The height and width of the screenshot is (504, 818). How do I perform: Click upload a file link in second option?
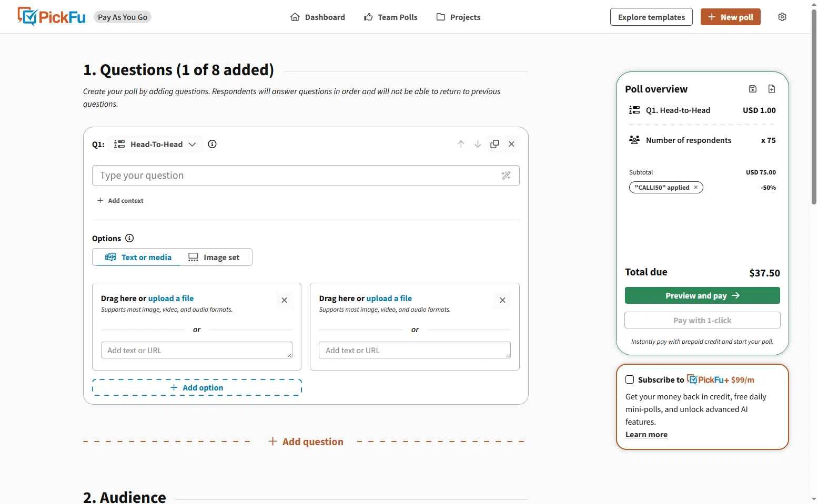pyautogui.click(x=389, y=298)
